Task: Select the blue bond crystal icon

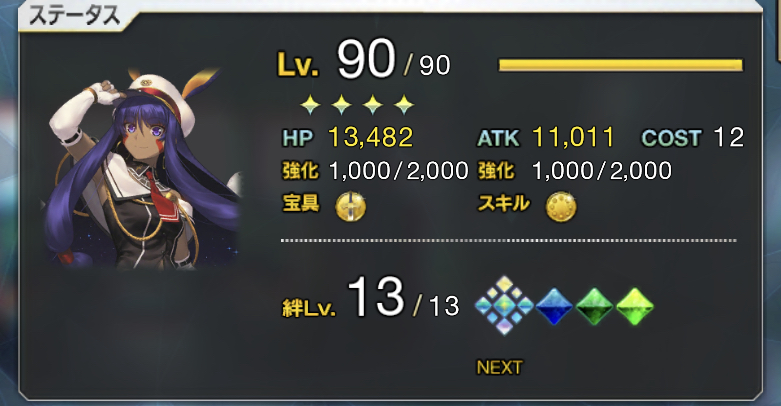Action: click(x=554, y=306)
